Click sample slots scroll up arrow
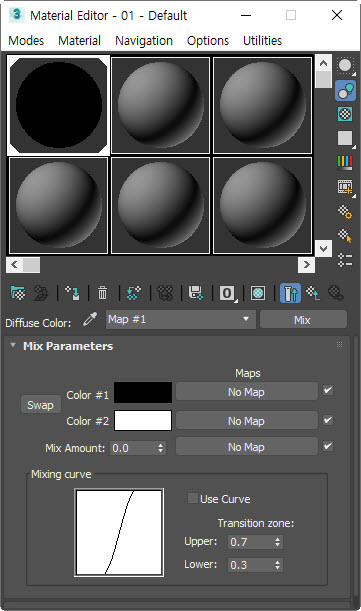The width and height of the screenshot is (361, 611). point(323,63)
